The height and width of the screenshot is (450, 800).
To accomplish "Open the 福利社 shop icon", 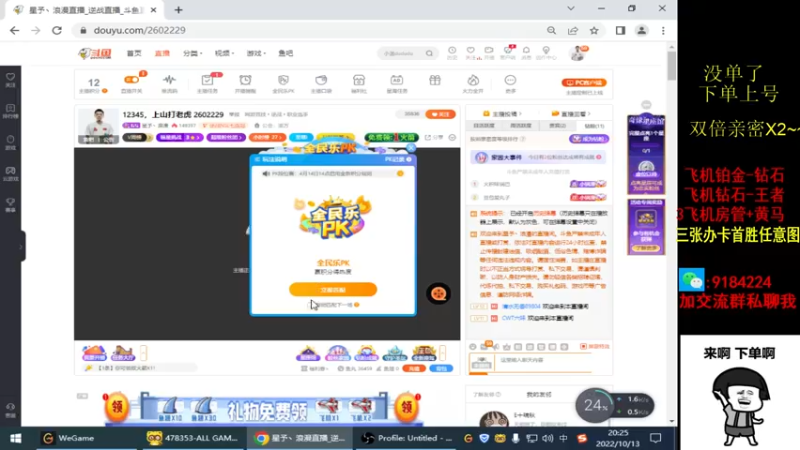I will [x=359, y=80].
